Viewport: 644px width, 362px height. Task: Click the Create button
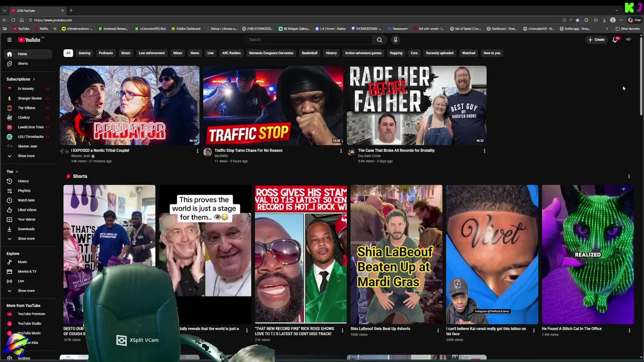coord(596,40)
